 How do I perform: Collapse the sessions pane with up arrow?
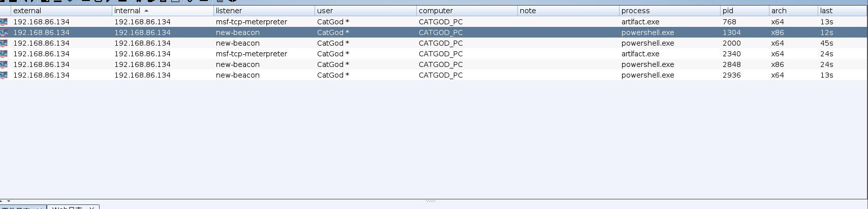click(2, 201)
